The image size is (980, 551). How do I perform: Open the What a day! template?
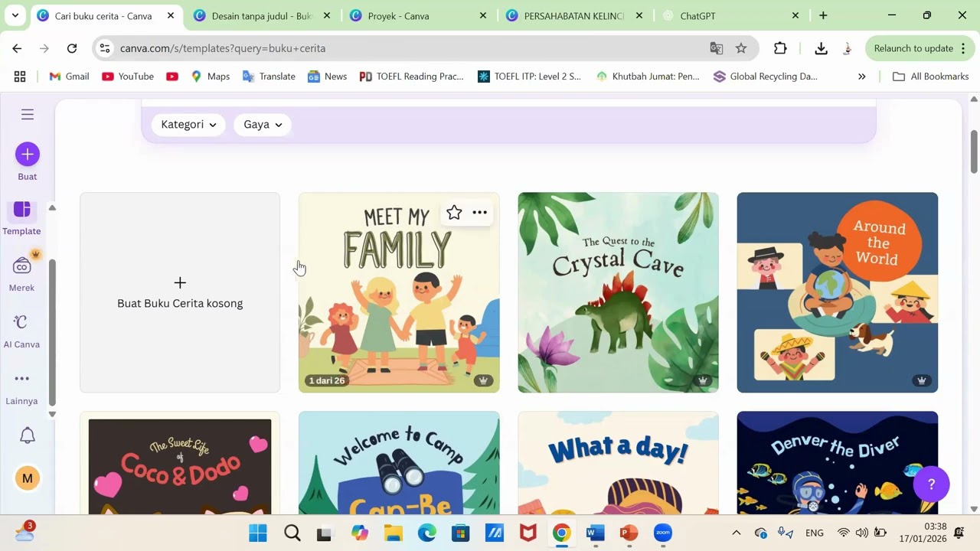[x=618, y=463]
